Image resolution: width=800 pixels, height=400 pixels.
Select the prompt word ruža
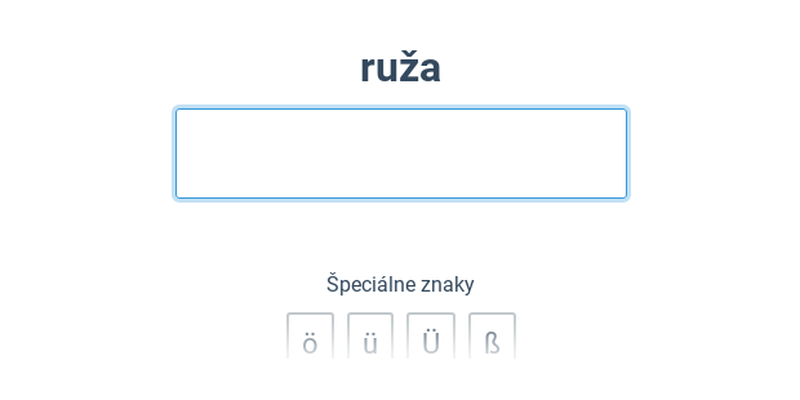point(401,68)
